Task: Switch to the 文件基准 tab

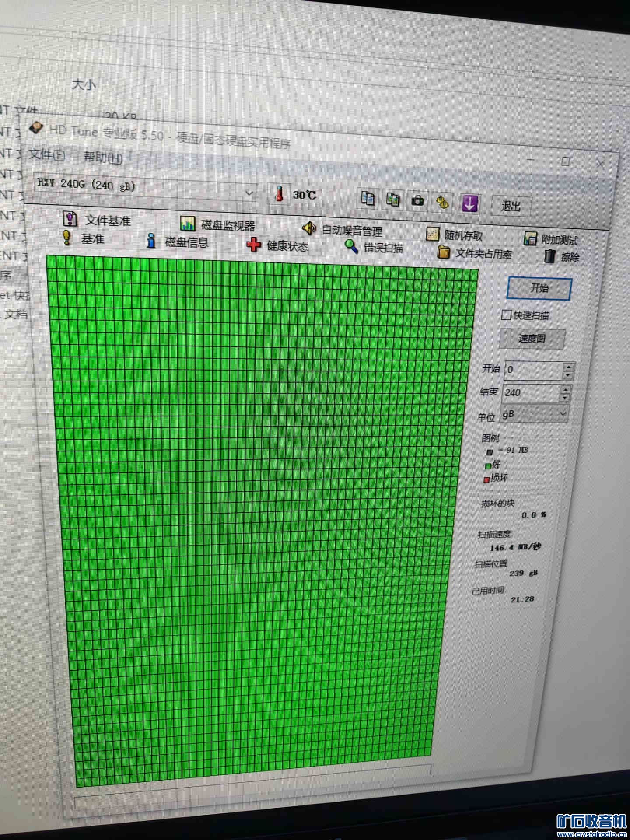Action: click(97, 220)
